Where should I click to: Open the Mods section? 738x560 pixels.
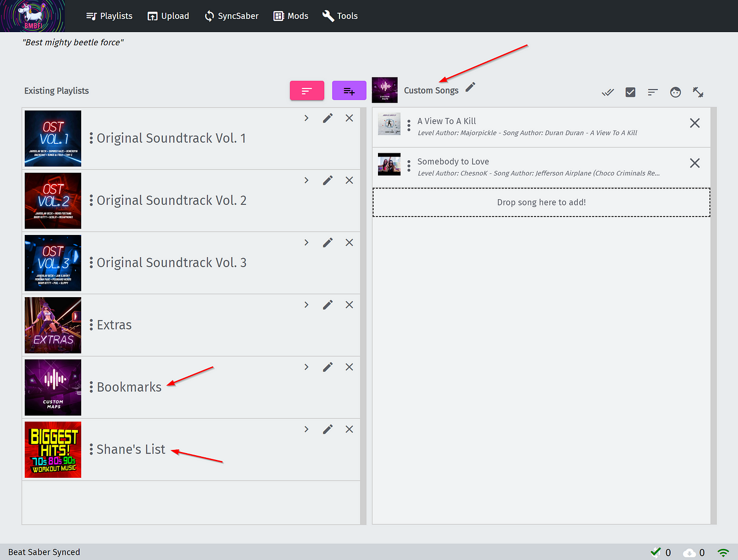point(291,16)
